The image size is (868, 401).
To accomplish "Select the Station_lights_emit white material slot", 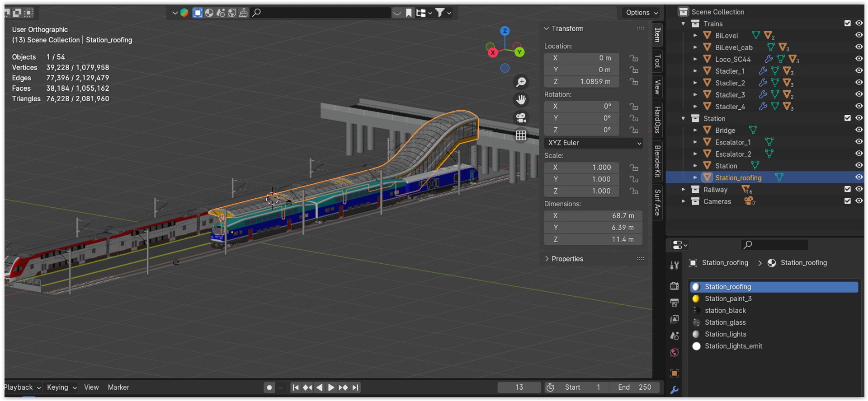I will click(774, 346).
